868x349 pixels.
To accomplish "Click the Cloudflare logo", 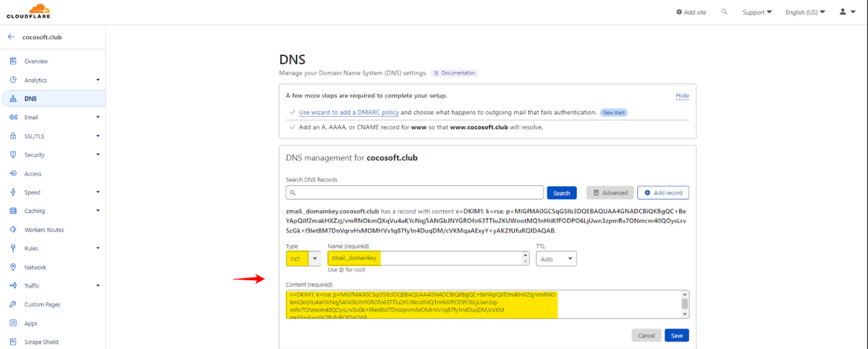I will click(27, 11).
